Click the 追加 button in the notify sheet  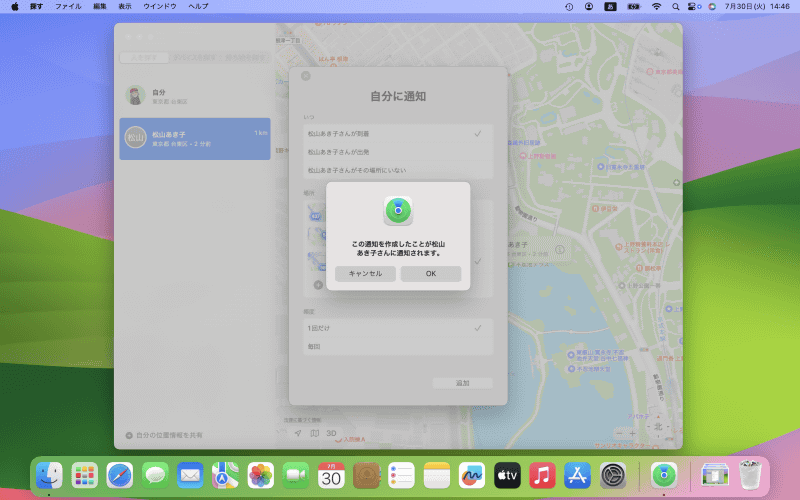(x=462, y=383)
